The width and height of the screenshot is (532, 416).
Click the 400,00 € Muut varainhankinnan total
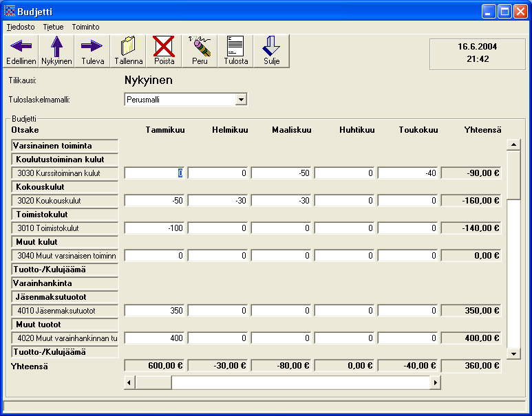[x=471, y=338]
